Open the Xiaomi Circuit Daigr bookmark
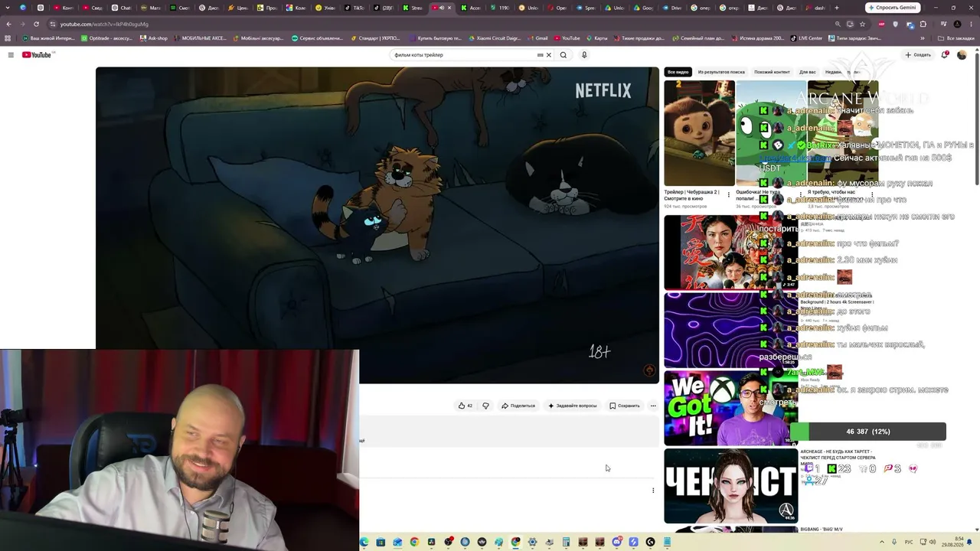This screenshot has width=980, height=551. [x=495, y=38]
